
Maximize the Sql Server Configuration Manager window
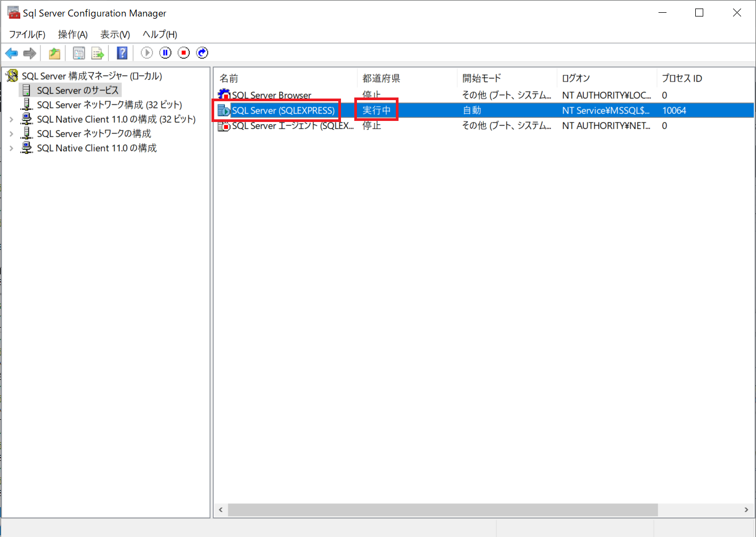(700, 13)
